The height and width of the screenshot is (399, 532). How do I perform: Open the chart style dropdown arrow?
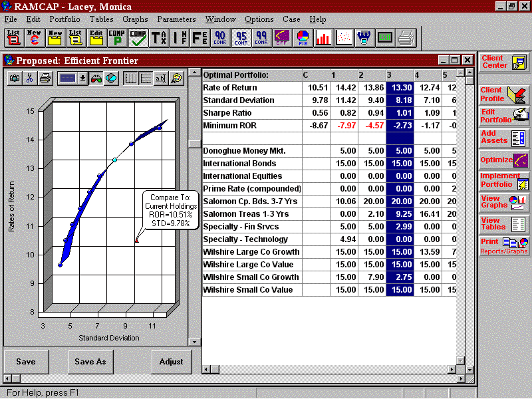82,78
